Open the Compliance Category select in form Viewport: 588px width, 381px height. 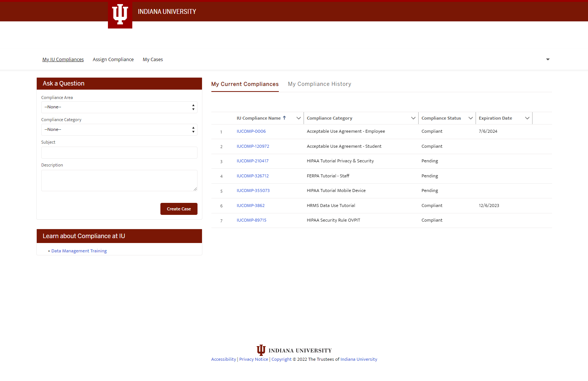pyautogui.click(x=119, y=130)
